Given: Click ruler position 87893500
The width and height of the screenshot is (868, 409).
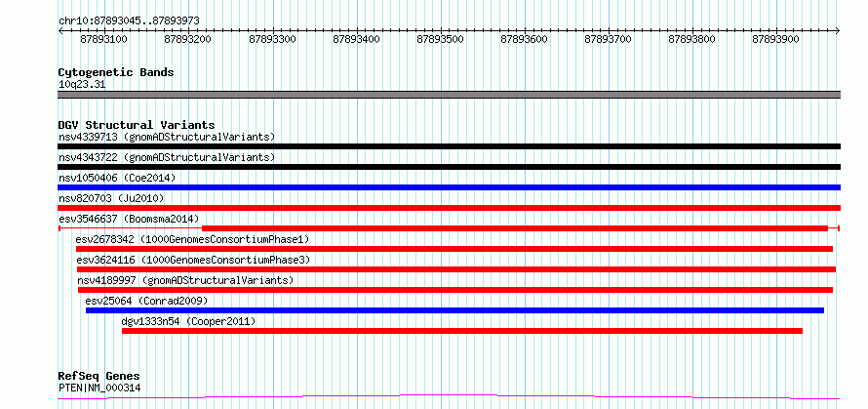Looking at the screenshot, I should (440, 39).
